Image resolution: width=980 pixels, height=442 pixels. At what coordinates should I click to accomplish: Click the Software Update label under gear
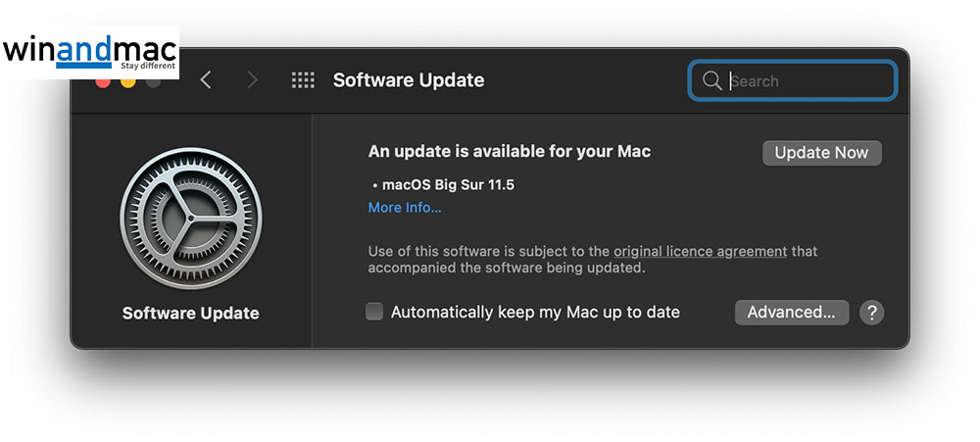click(191, 314)
